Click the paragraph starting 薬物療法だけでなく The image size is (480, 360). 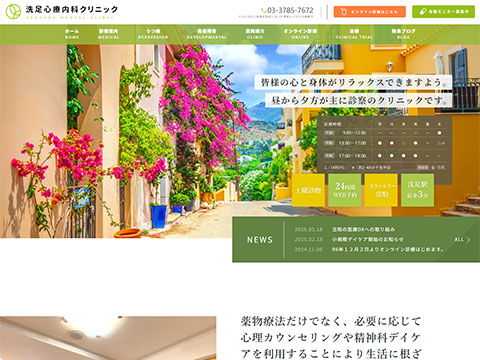pos(332,337)
